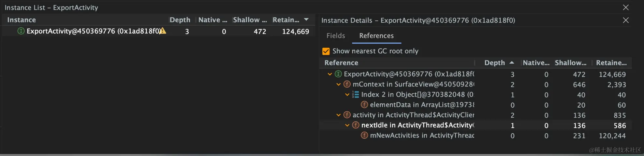Sort instances by Retained size column
The image size is (644, 156).
pos(286,20)
